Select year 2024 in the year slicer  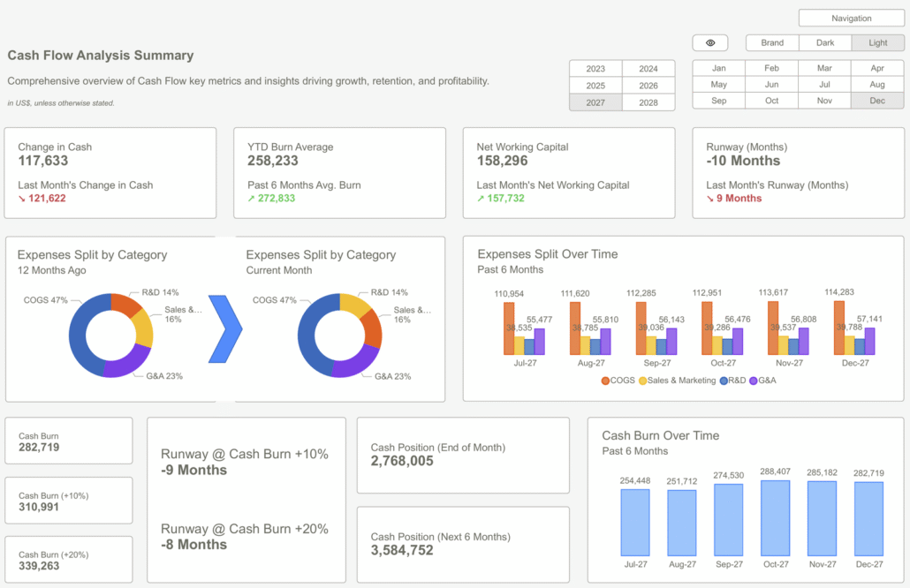pos(648,69)
